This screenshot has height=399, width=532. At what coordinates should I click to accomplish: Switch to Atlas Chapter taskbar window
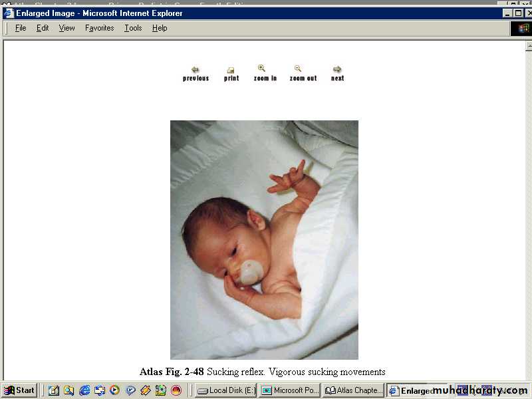pyautogui.click(x=353, y=390)
